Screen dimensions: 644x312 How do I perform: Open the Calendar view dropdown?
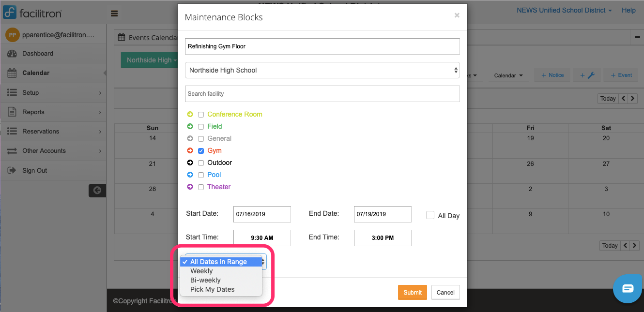508,75
